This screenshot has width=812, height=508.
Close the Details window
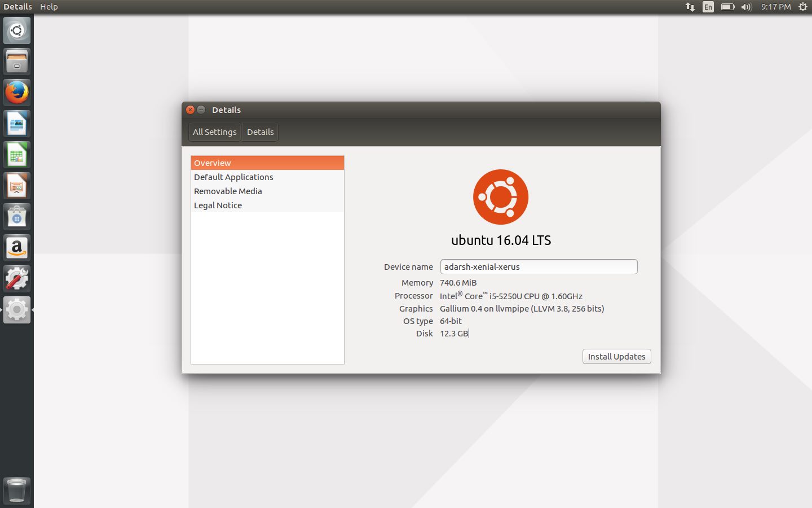(x=191, y=110)
